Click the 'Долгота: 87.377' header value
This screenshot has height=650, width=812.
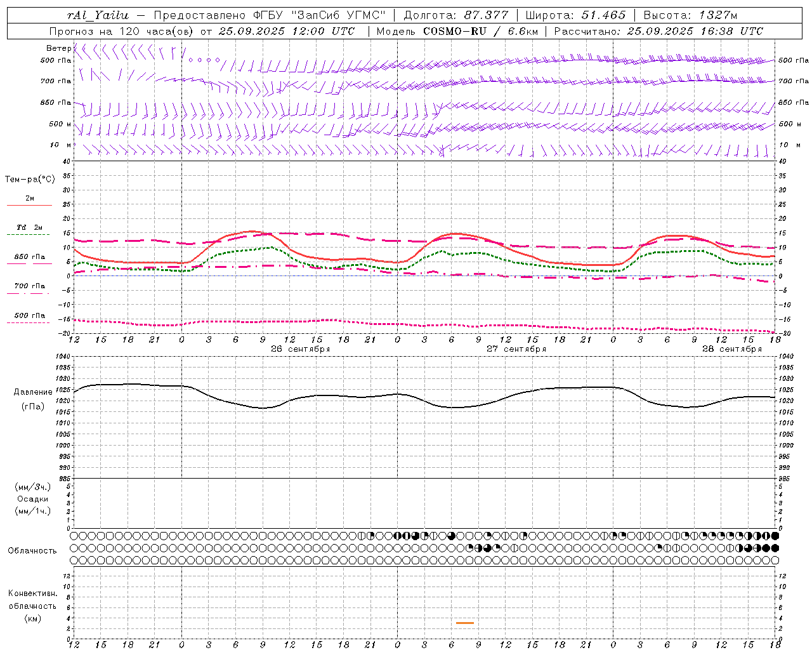456,15
